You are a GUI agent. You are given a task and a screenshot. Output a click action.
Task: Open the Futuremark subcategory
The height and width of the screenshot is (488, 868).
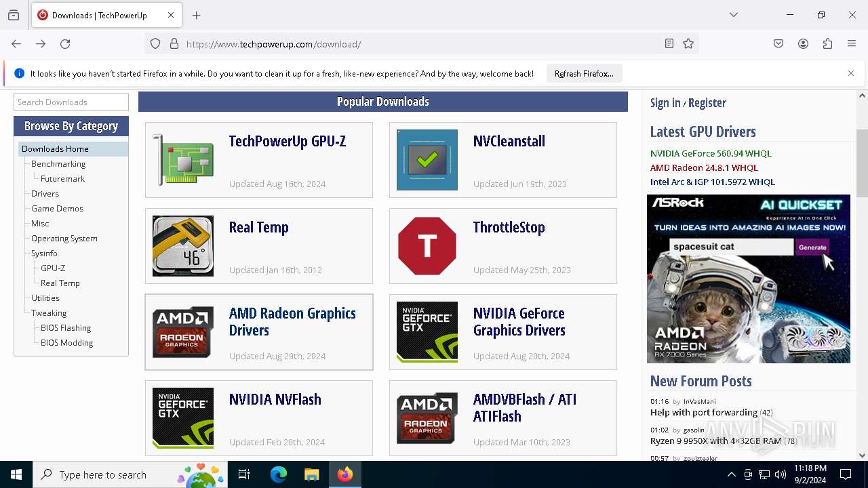coord(62,179)
